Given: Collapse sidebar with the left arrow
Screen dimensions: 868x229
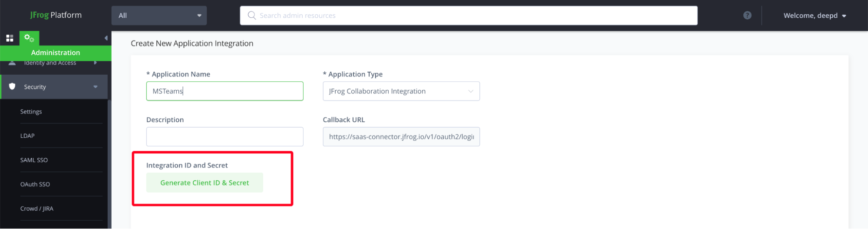Looking at the screenshot, I should (x=106, y=38).
